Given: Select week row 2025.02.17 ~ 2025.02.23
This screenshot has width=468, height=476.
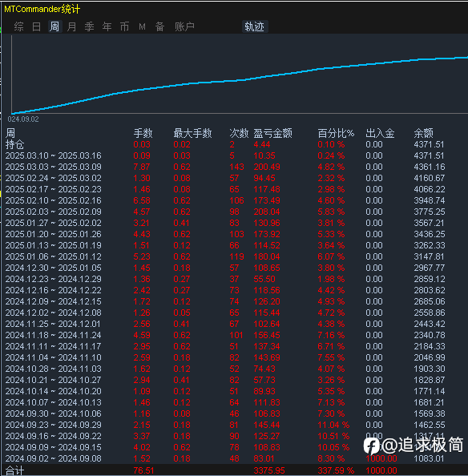Looking at the screenshot, I should pyautogui.click(x=234, y=189).
